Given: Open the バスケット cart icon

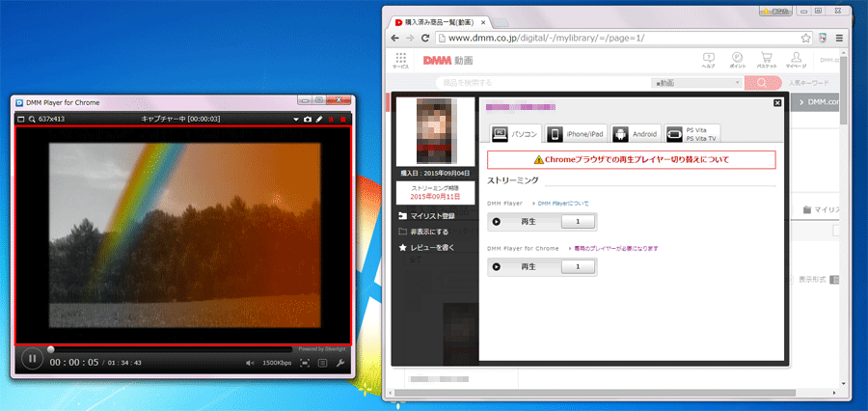Looking at the screenshot, I should click(767, 61).
